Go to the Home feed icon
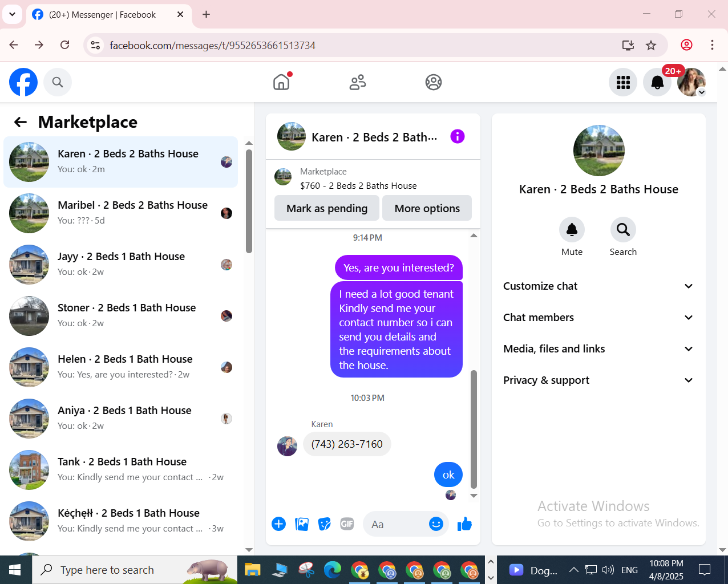Image resolution: width=728 pixels, height=584 pixels. (281, 82)
